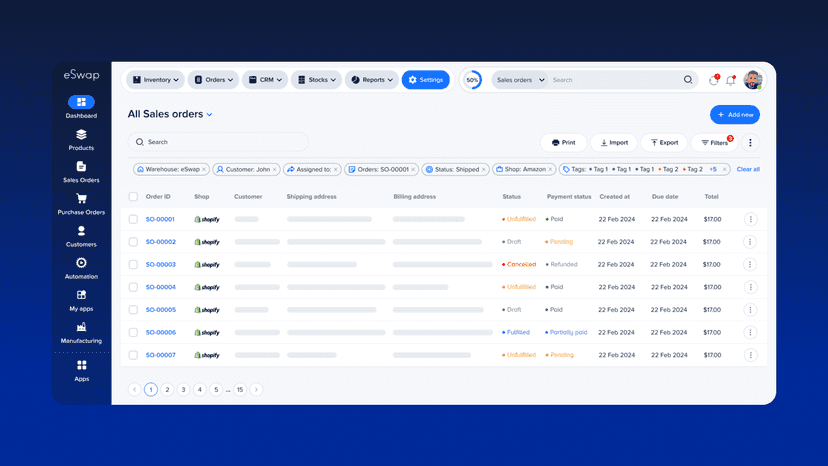Remove the Status: Shipped filter chip
Image resolution: width=828 pixels, height=466 pixels.
click(x=484, y=170)
